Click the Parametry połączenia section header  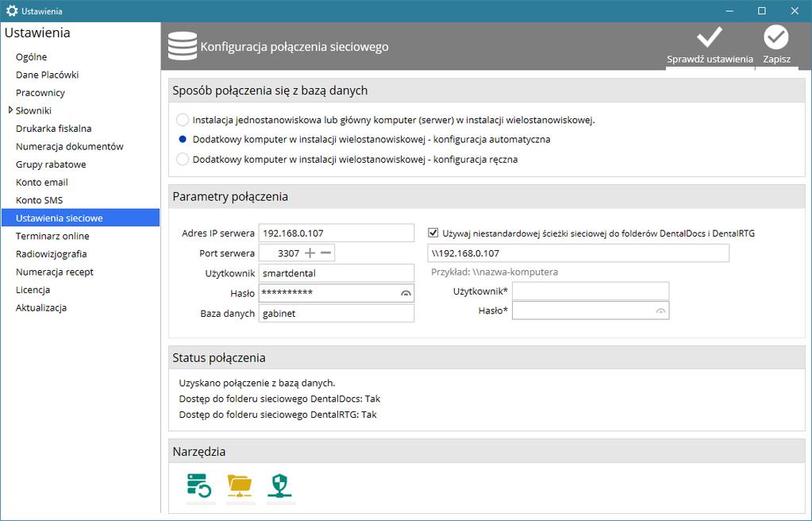point(487,196)
